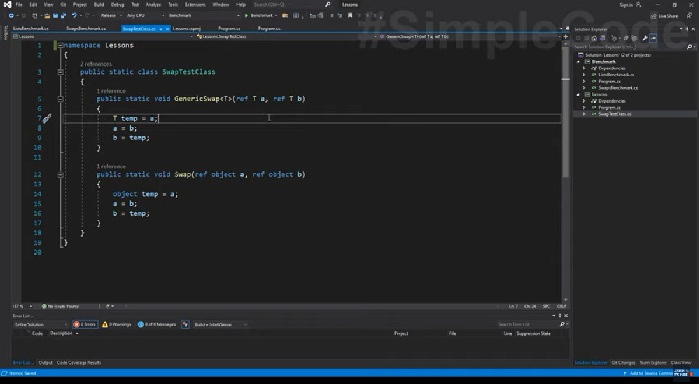
Task: Switch to the ListsBenchmark.cs tab
Action: tap(31, 29)
